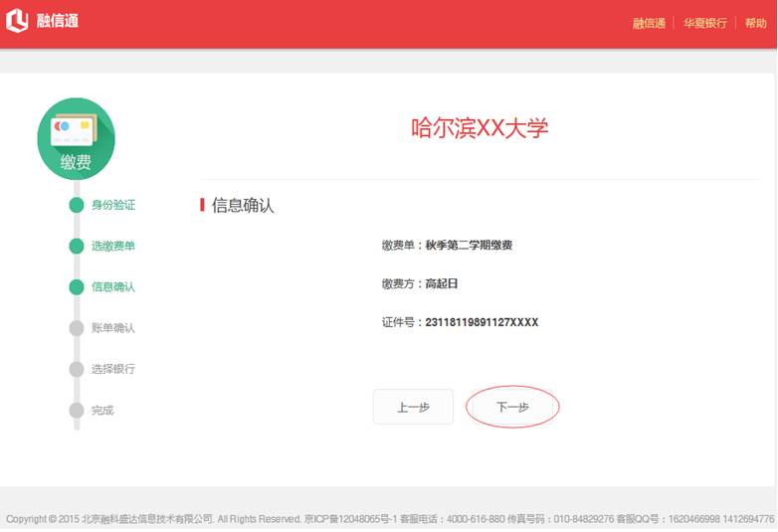Open the 融信通 link in header
Viewport: 778px width, 532px height.
point(649,23)
